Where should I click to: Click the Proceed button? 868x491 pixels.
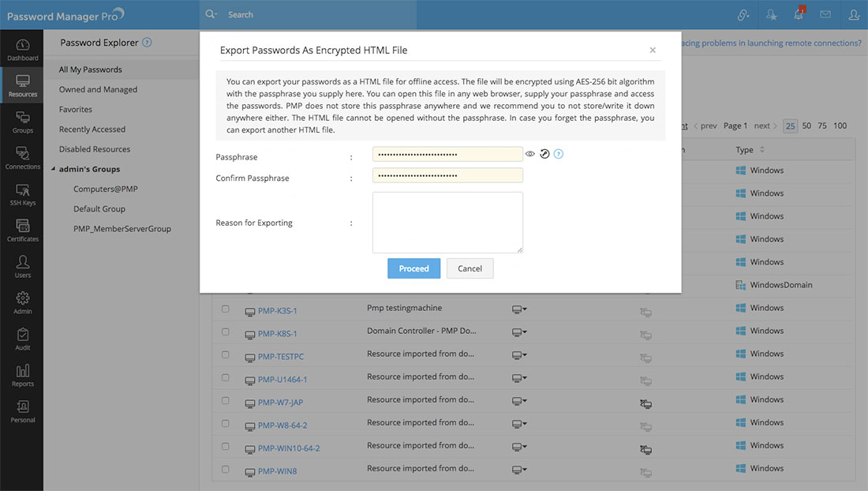[x=413, y=268]
